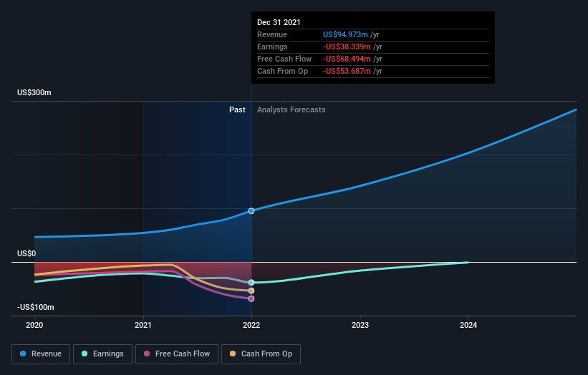
Task: Click the blue Revenue data point at 2022
Action: (251, 211)
